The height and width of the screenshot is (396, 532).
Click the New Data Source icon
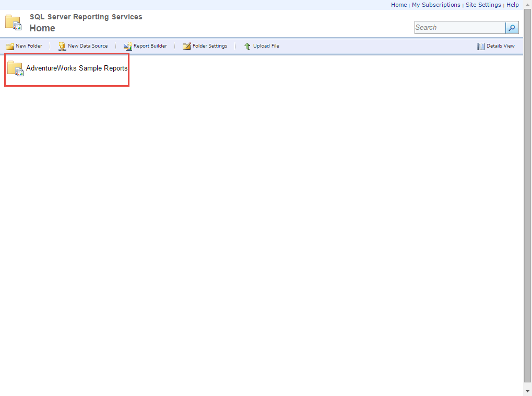tap(62, 46)
